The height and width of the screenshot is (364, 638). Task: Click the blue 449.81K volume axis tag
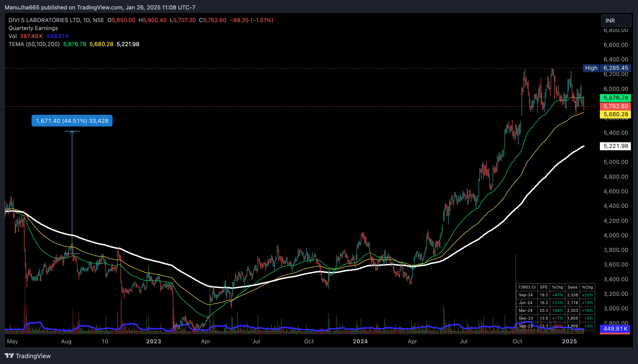point(615,329)
